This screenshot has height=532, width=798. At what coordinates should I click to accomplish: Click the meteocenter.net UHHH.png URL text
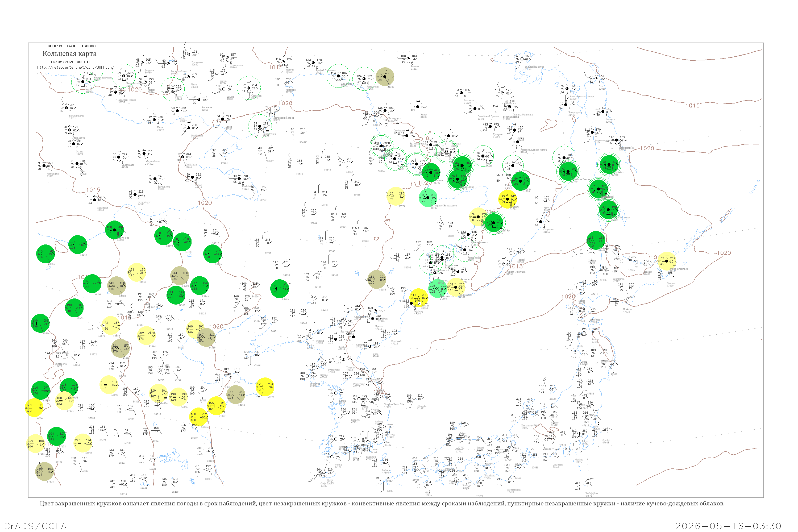[x=75, y=67]
